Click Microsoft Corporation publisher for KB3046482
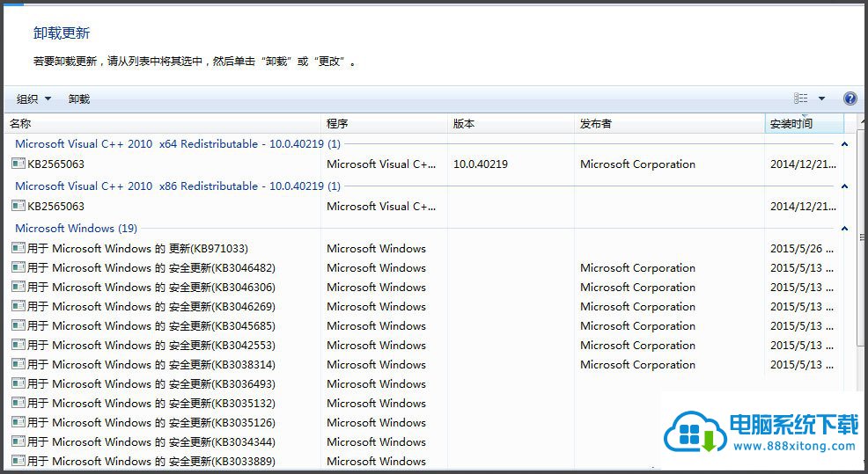Image resolution: width=868 pixels, height=474 pixels. click(637, 267)
